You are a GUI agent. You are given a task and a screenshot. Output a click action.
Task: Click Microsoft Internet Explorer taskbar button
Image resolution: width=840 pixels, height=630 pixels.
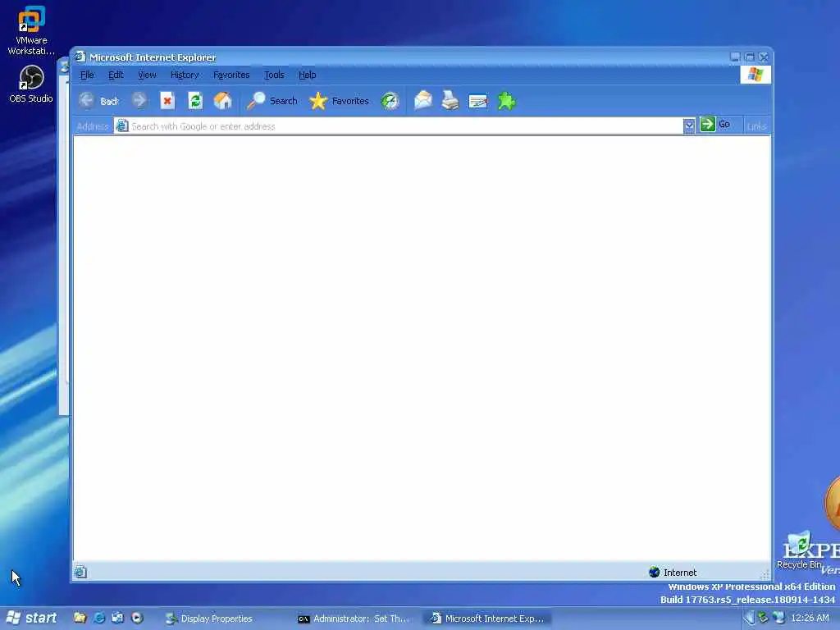pos(487,619)
